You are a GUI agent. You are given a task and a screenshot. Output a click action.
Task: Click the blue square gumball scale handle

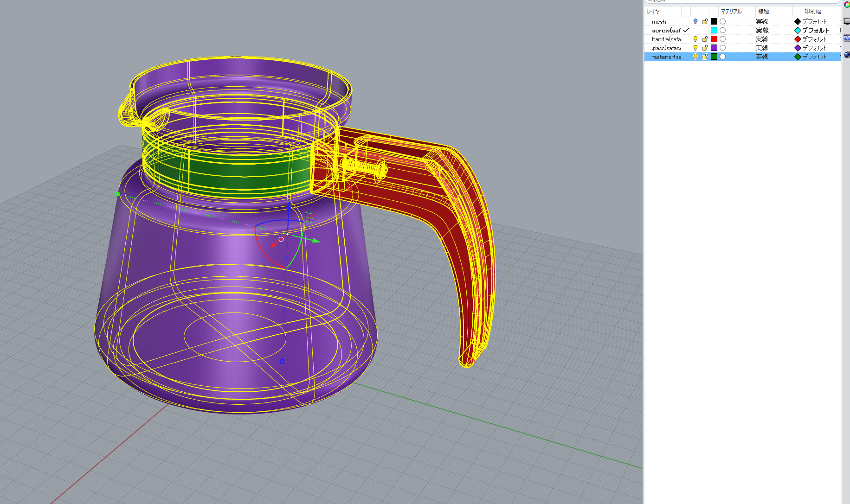282,362
